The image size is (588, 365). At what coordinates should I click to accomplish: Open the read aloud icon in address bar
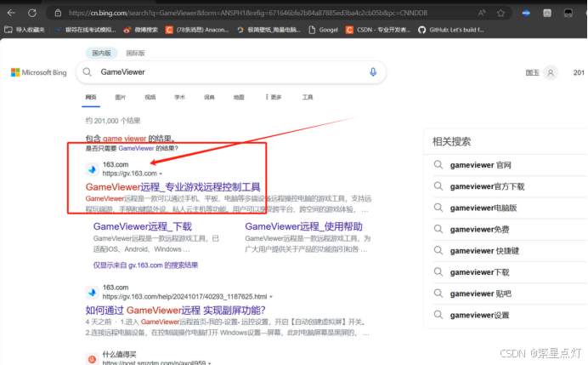[x=482, y=13]
